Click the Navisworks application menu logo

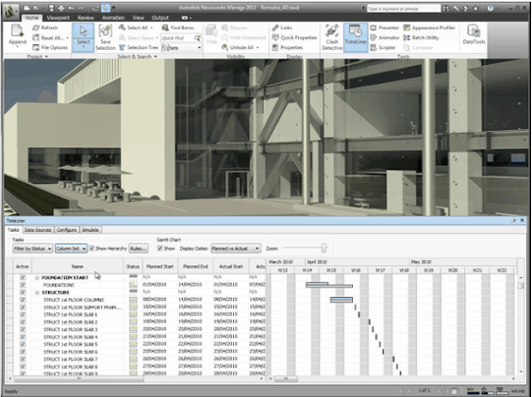tap(11, 10)
